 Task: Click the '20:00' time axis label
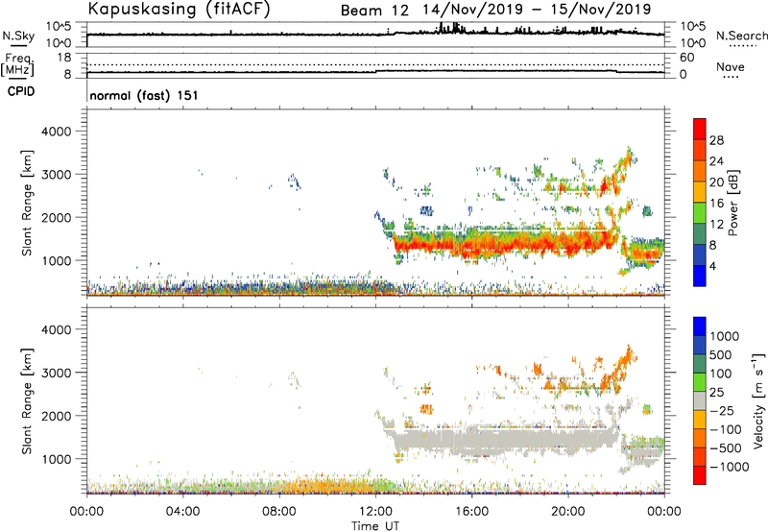[x=568, y=512]
